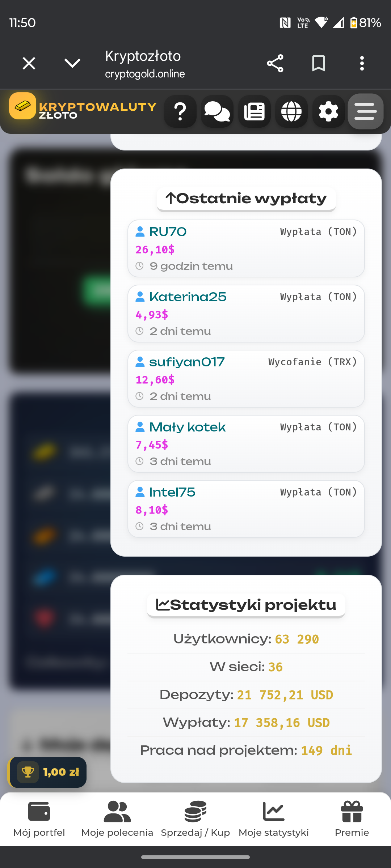Open Premie gift tab
The height and width of the screenshot is (868, 391).
pos(352,819)
